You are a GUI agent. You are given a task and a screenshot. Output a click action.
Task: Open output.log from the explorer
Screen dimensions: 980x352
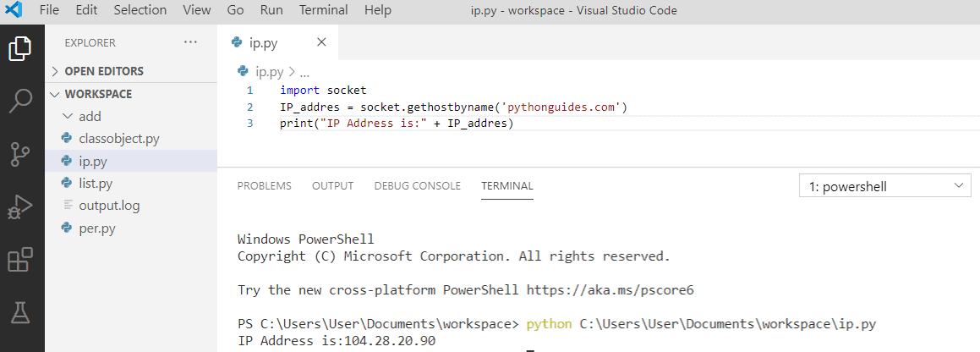109,206
